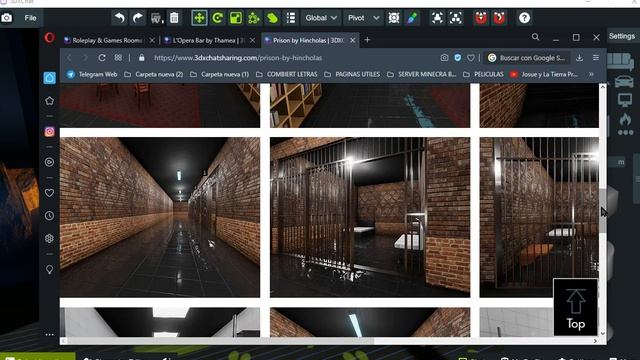Click the green link tool icon
This screenshot has width=640, height=360.
pos(272,18)
